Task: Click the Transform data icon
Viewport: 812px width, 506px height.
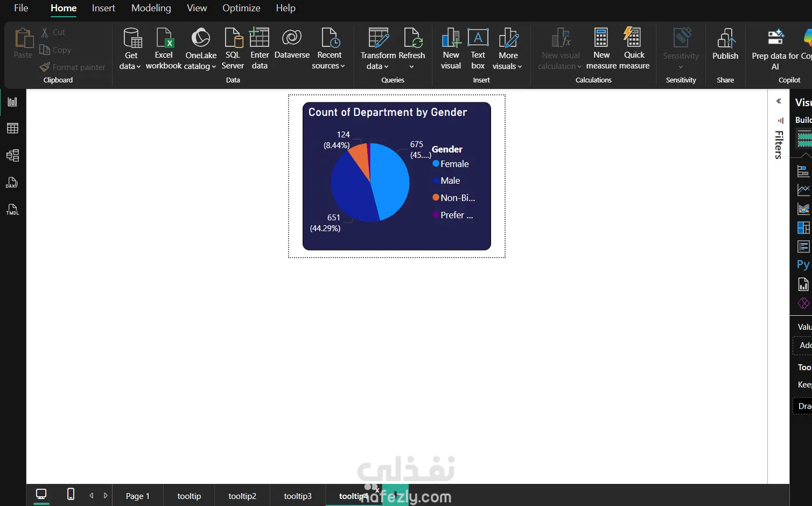Action: (x=379, y=38)
